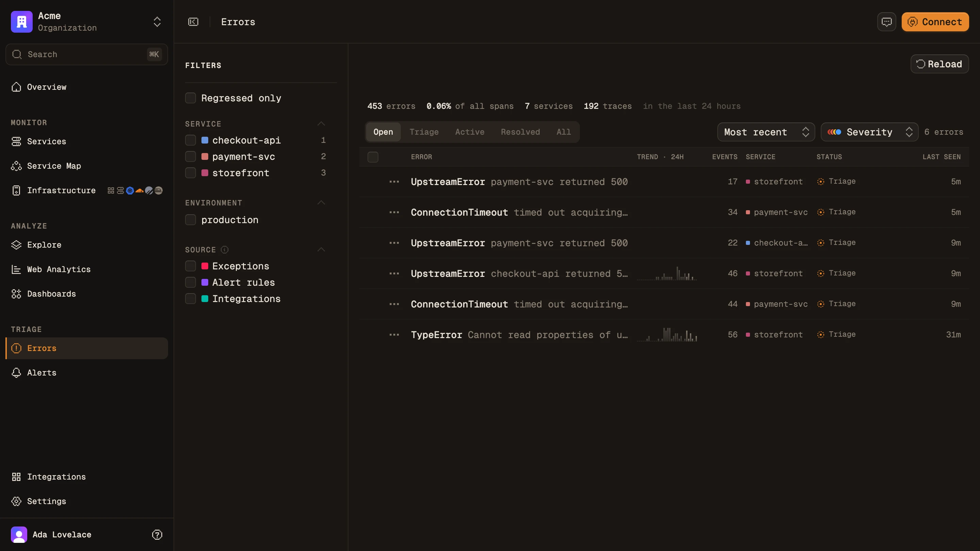Screen dimensions: 980x551
Task: Click the checkout-api blue color swatch
Action: pos(205,140)
